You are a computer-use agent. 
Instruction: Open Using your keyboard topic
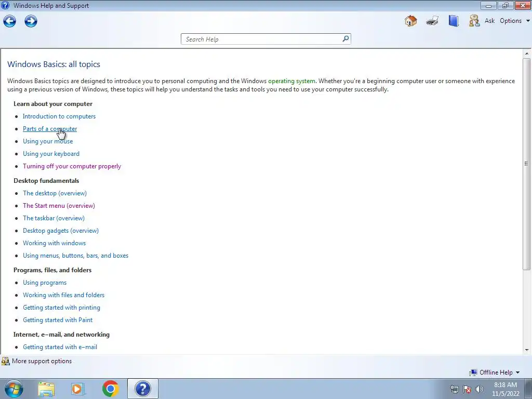[51, 154]
